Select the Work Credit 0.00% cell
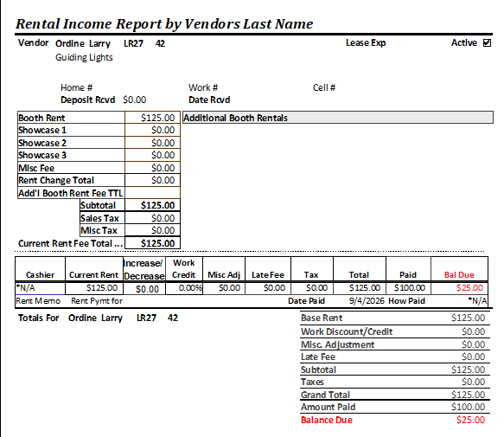This screenshot has width=504, height=437. 184,288
